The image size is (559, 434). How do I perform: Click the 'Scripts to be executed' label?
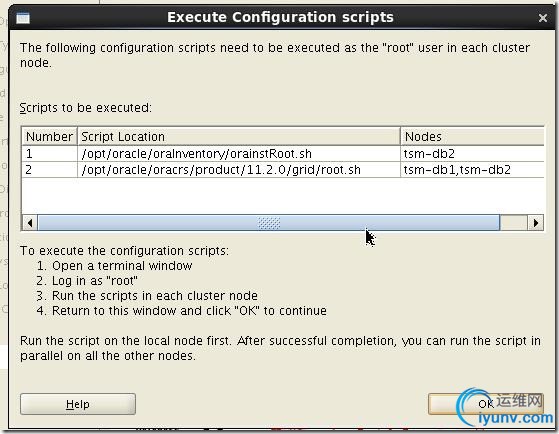[86, 108]
